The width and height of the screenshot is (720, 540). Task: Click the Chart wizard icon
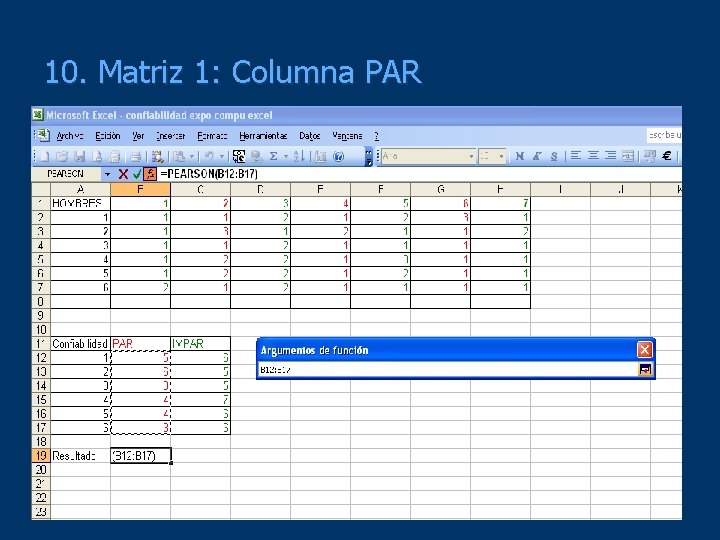tap(321, 157)
